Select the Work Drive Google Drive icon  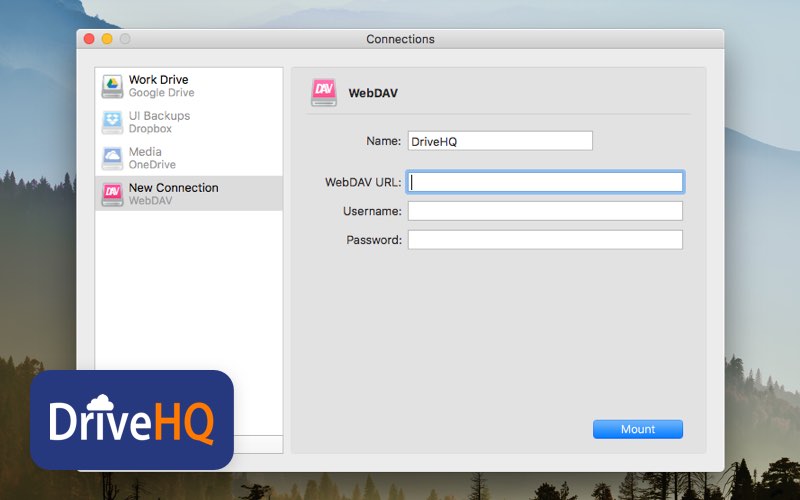pyautogui.click(x=112, y=86)
